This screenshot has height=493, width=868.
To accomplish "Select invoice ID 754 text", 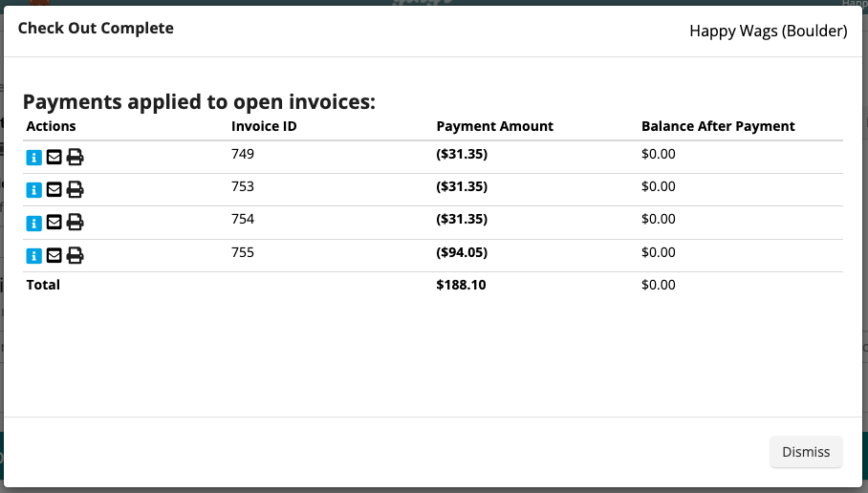I will pyautogui.click(x=243, y=219).
